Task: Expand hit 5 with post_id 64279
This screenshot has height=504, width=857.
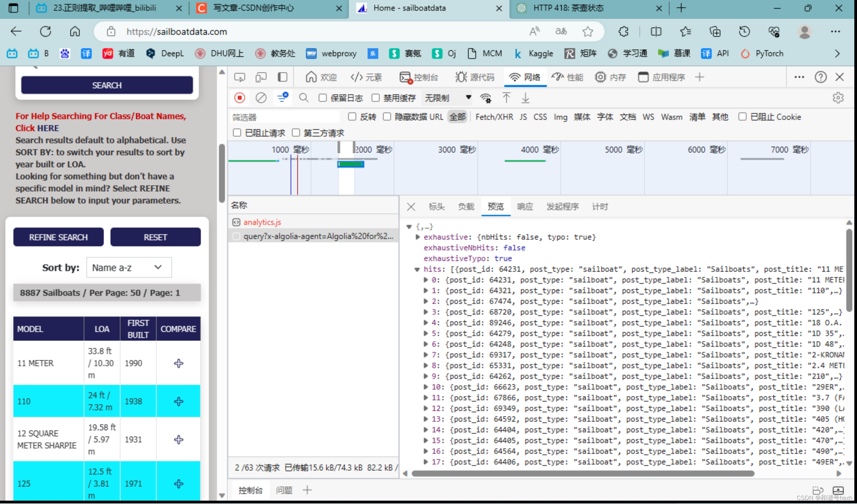Action: [x=425, y=334]
